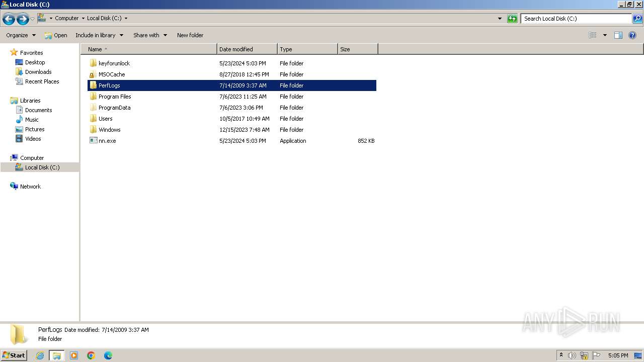Sort by the Size column header
The image size is (644, 362).
tap(358, 49)
